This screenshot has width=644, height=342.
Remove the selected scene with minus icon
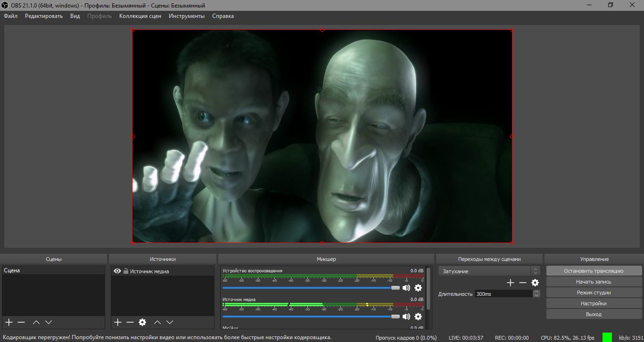click(21, 322)
